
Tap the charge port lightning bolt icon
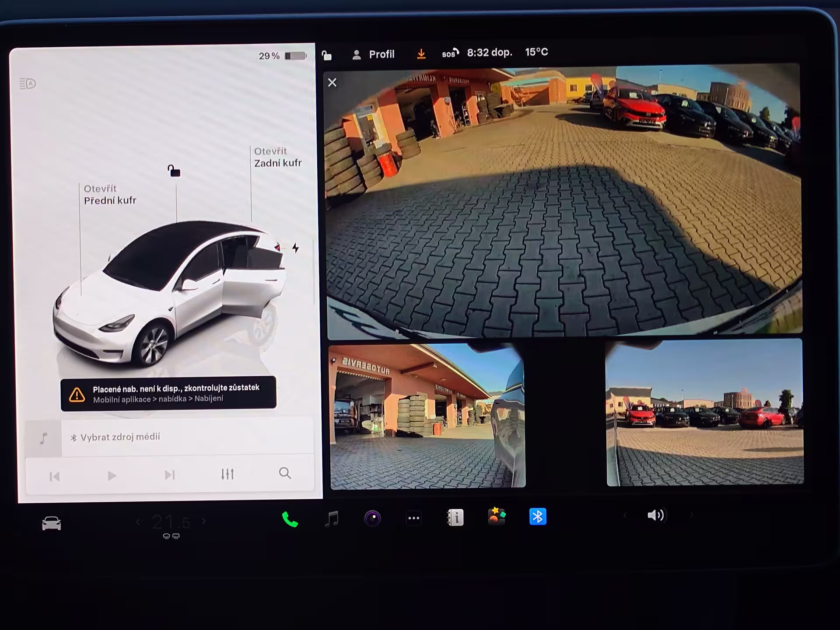(296, 248)
